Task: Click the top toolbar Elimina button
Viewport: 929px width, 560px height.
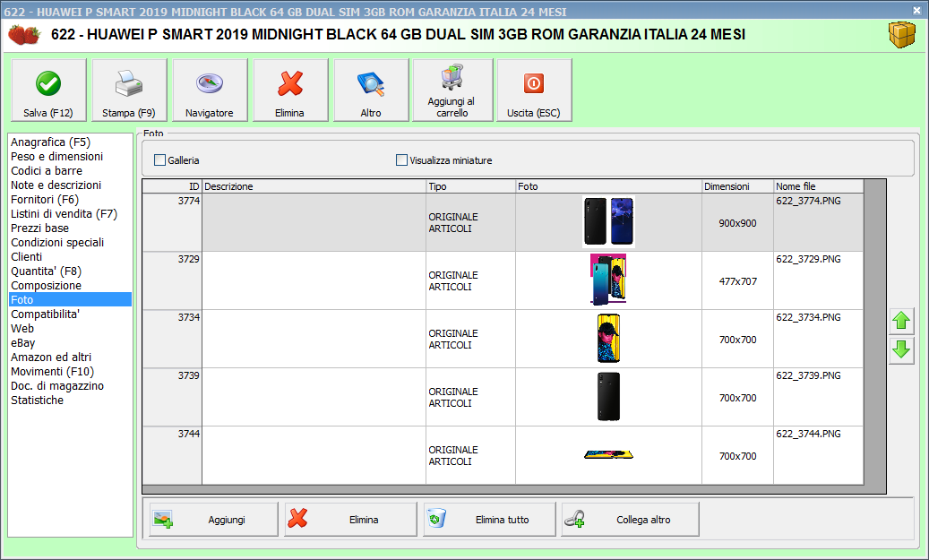Action: click(290, 90)
